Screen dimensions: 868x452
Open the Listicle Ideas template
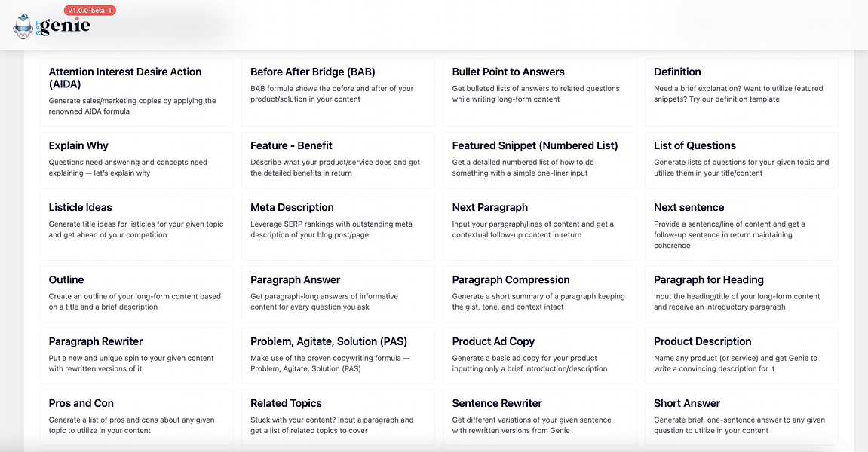136,227
